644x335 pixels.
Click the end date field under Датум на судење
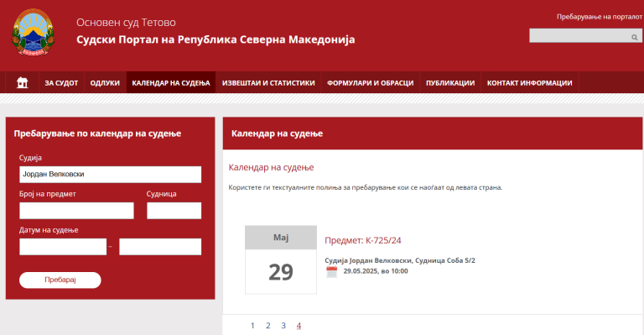pos(160,247)
